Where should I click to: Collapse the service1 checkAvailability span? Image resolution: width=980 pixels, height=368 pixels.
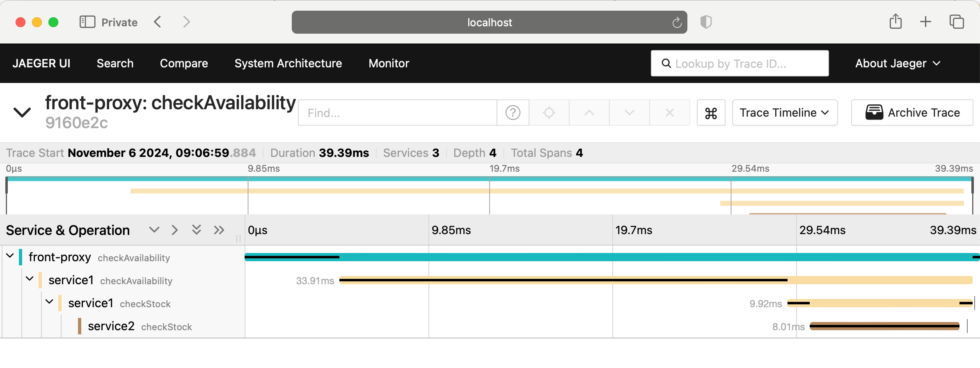pos(30,279)
